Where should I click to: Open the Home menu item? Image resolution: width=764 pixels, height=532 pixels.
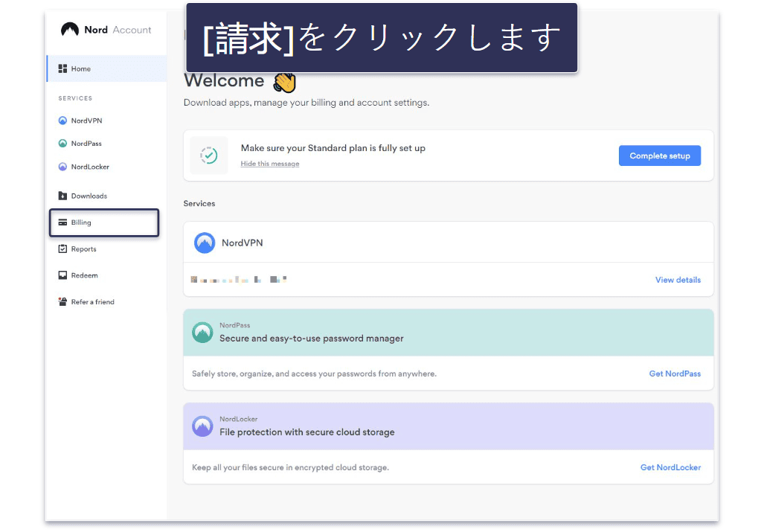pos(106,68)
